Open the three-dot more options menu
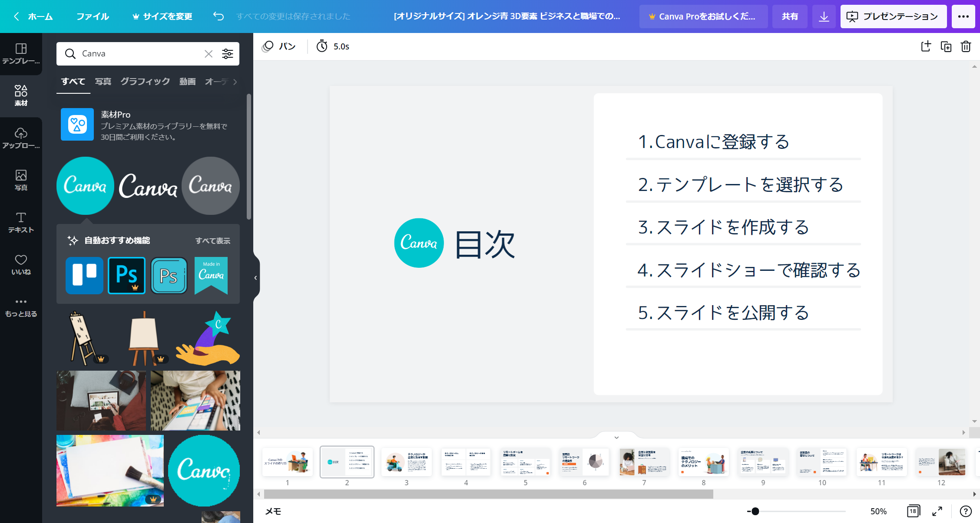 (963, 16)
